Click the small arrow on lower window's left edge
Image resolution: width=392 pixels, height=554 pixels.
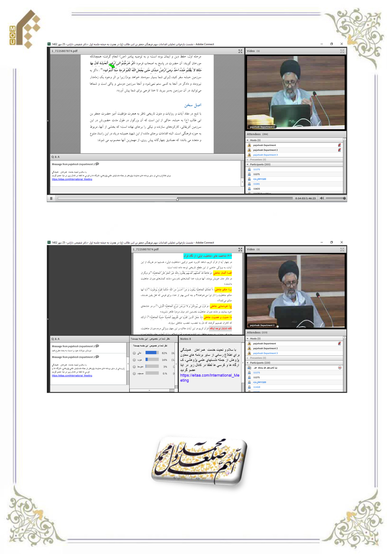tap(48, 319)
